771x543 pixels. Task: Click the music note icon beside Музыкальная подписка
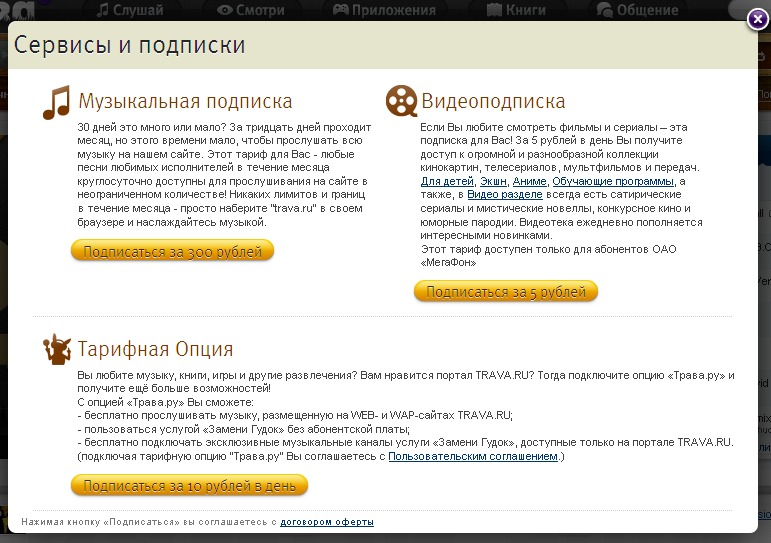(x=56, y=102)
